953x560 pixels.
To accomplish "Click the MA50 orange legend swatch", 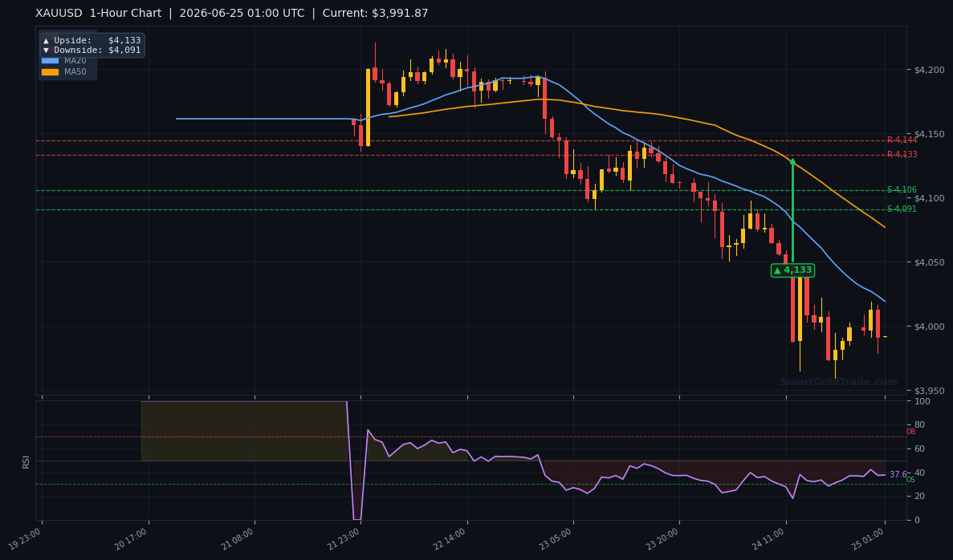I will [x=50, y=71].
